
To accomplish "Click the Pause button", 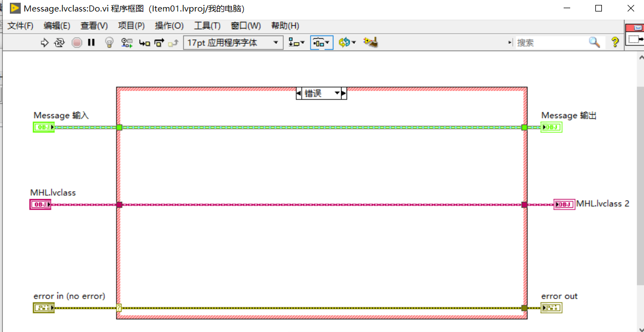I will pyautogui.click(x=91, y=42).
